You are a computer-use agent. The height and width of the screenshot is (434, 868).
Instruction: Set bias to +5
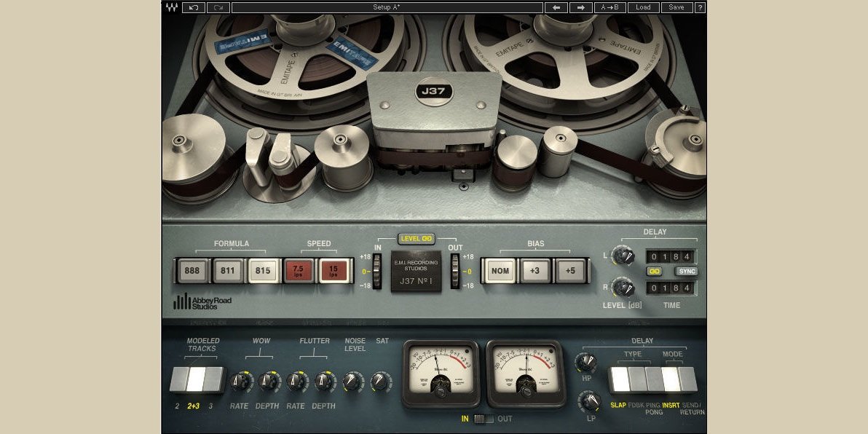[569, 270]
